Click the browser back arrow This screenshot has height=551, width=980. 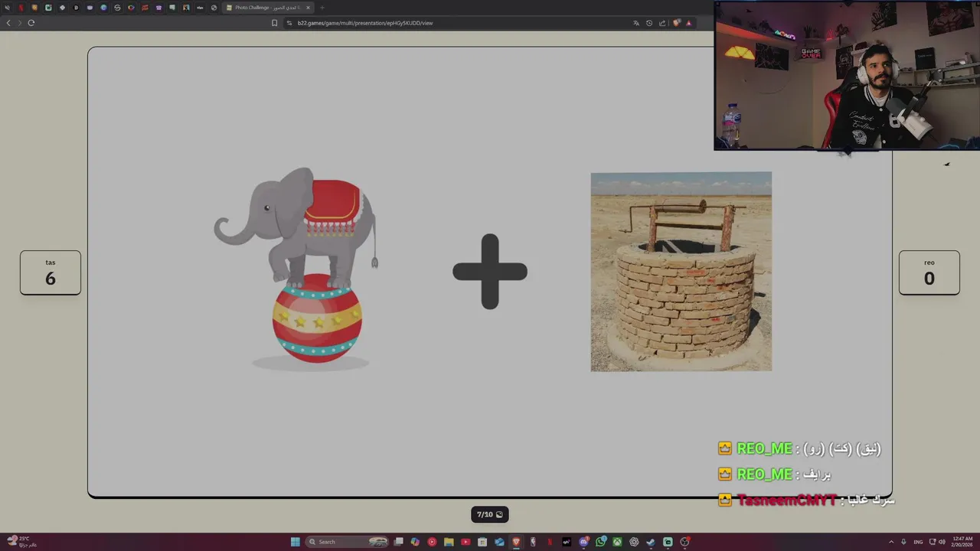(x=8, y=23)
